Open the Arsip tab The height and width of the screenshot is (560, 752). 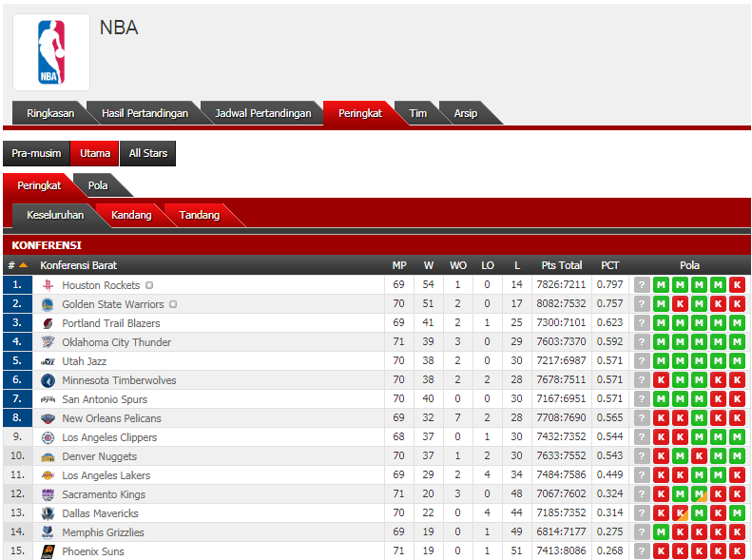click(x=466, y=113)
